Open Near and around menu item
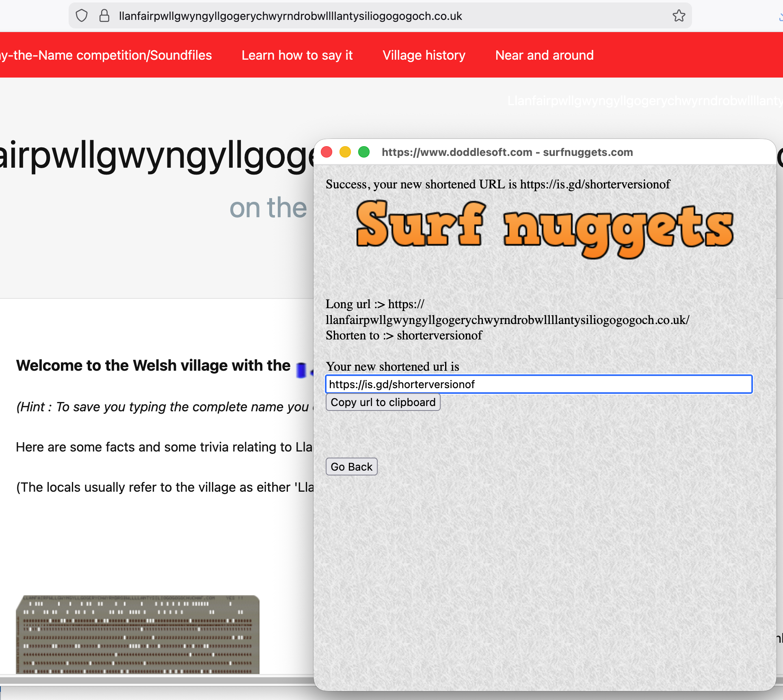 tap(544, 55)
